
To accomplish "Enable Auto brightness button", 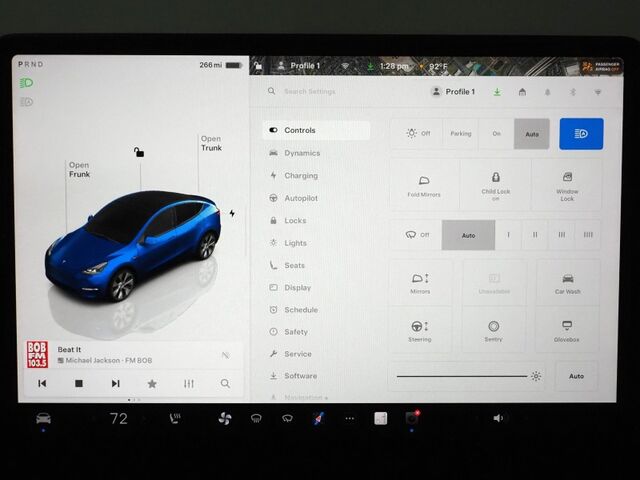I will click(576, 376).
